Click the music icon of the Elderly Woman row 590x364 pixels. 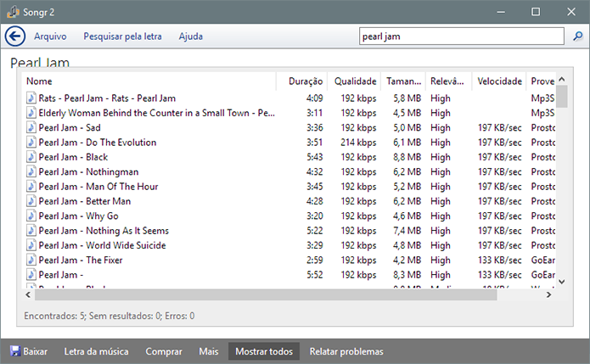[31, 113]
